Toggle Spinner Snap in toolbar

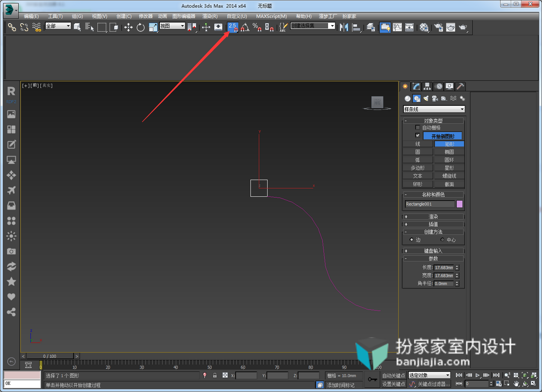[269, 27]
